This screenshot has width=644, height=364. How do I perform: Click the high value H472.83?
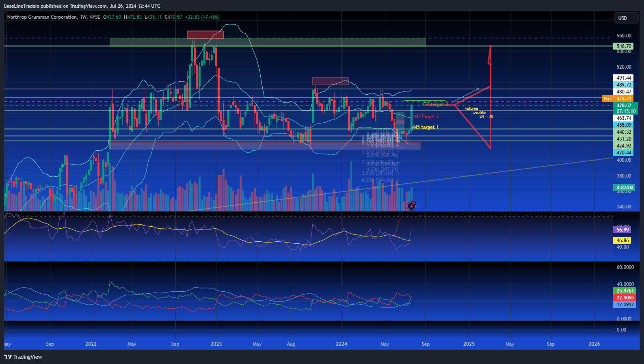click(133, 17)
